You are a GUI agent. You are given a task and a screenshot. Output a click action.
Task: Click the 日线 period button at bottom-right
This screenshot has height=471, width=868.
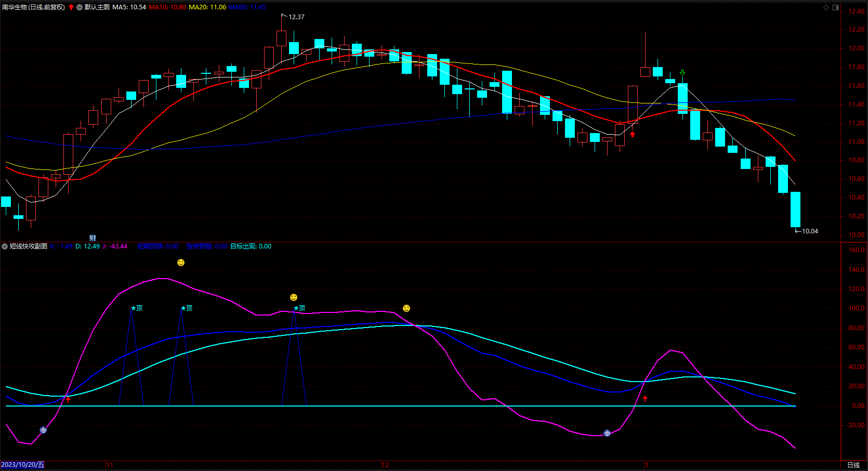tap(853, 465)
